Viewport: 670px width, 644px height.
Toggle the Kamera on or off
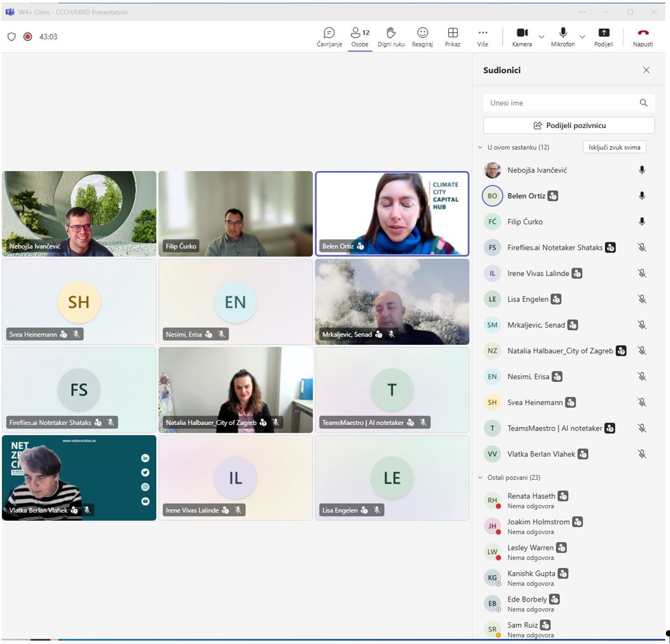[x=521, y=33]
